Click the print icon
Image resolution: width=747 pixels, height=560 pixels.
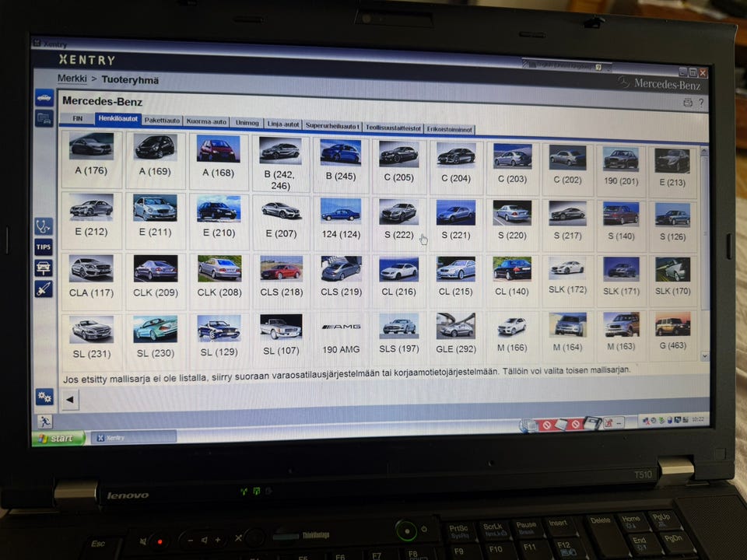point(687,103)
